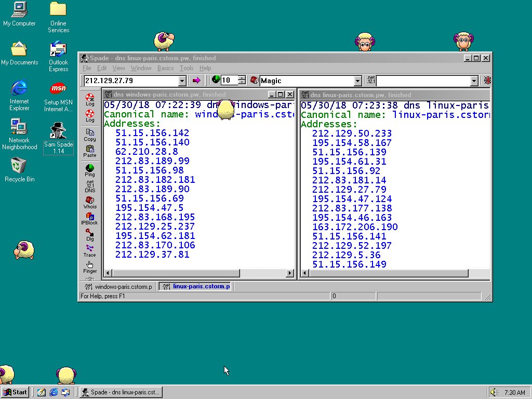Image resolution: width=532 pixels, height=399 pixels.
Task: Click the Copy tool in sidebar
Action: 90,135
